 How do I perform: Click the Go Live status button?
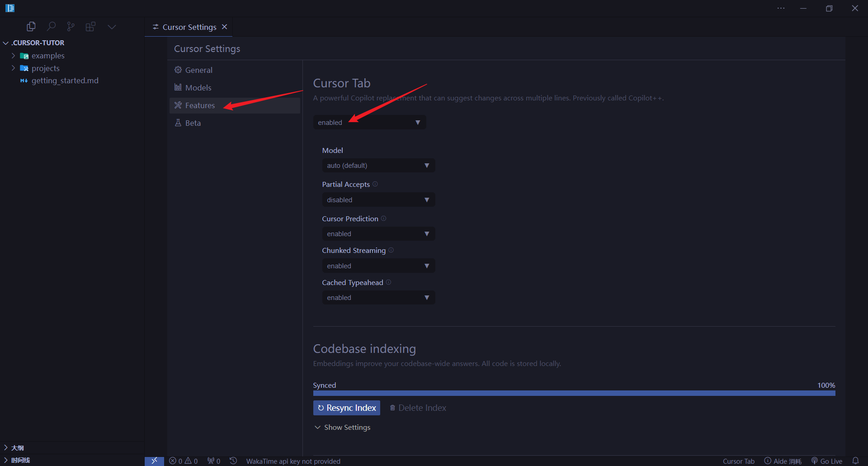coord(827,461)
